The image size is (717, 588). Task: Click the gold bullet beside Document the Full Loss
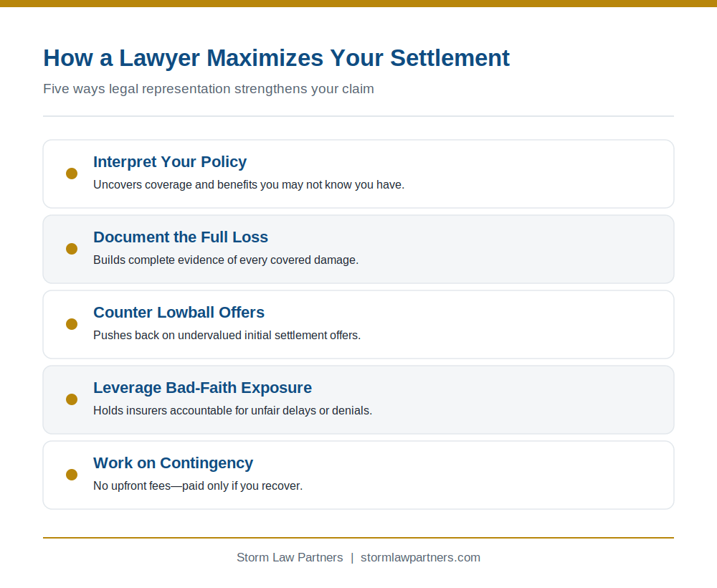[x=72, y=249]
